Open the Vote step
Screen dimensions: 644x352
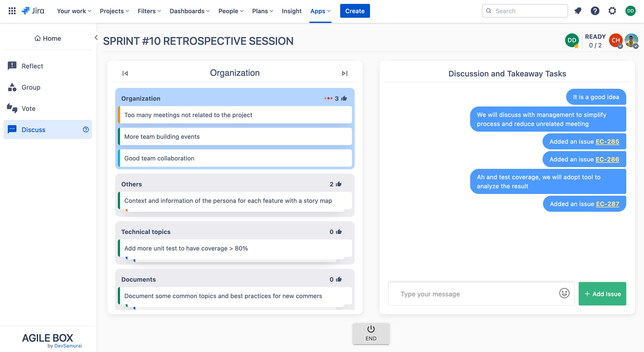point(28,108)
